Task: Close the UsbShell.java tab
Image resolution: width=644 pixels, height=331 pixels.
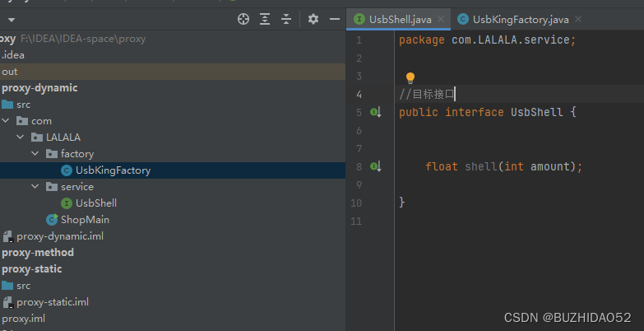Action: point(441,19)
